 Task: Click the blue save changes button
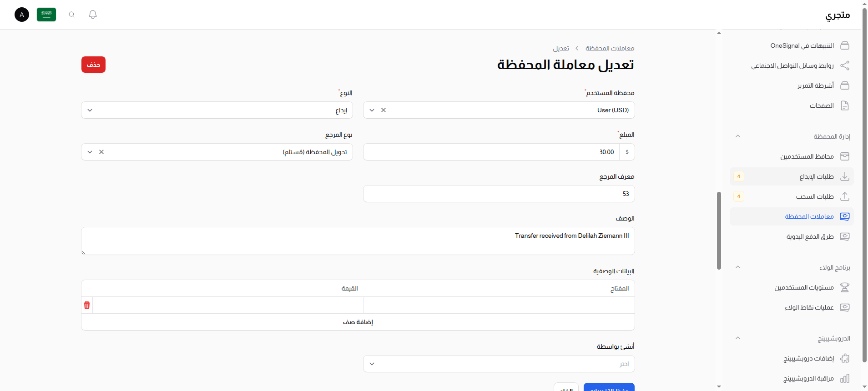[609, 387]
